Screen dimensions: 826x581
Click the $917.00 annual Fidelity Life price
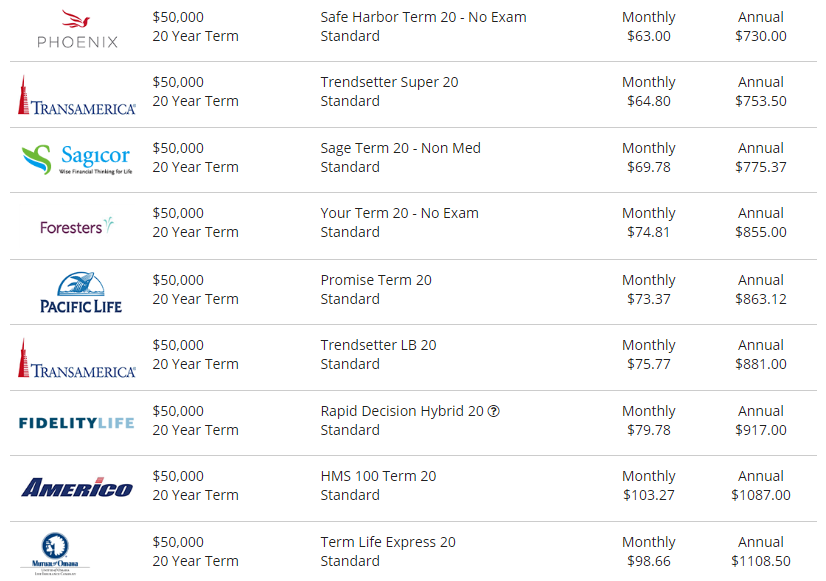coord(761,430)
